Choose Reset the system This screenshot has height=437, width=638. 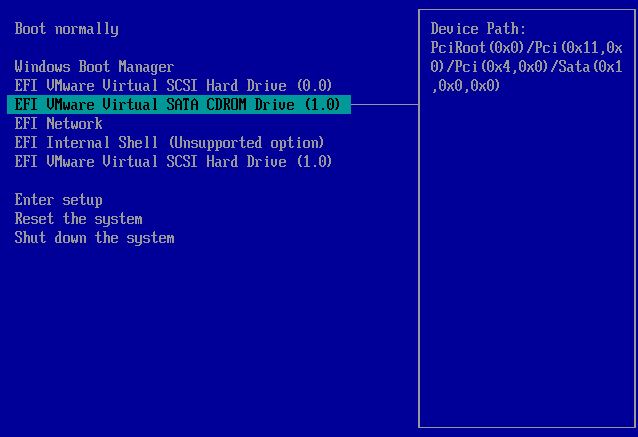tap(78, 219)
